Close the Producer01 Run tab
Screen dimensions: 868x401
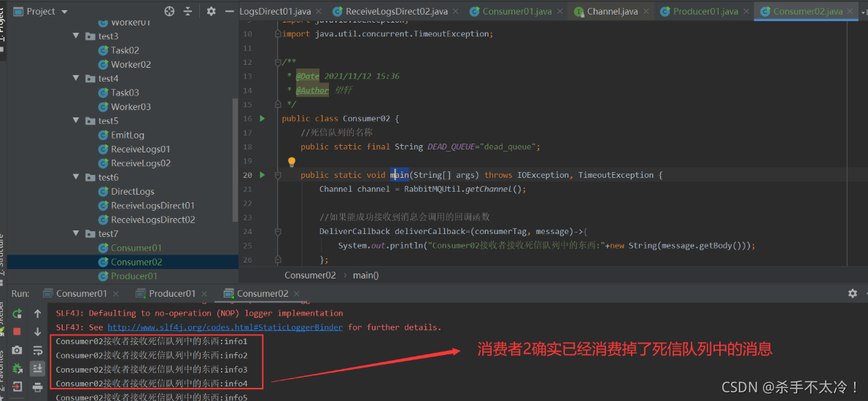[204, 294]
